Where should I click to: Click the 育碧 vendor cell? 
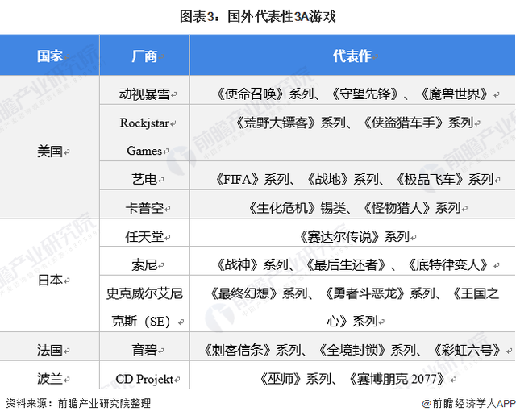pos(144,349)
